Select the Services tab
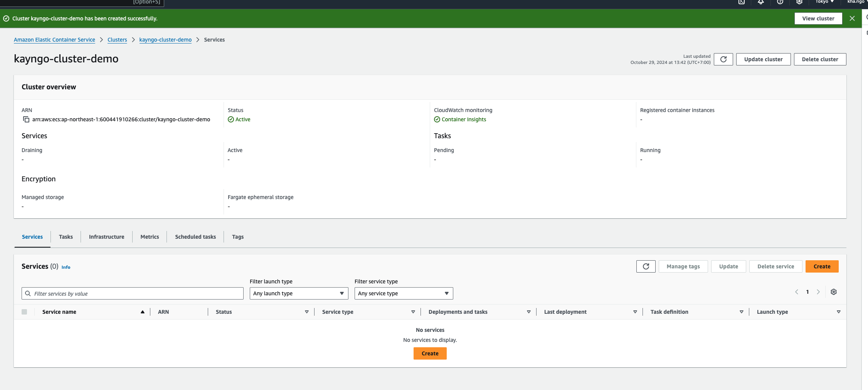Screen dimensions: 868x390 32,237
